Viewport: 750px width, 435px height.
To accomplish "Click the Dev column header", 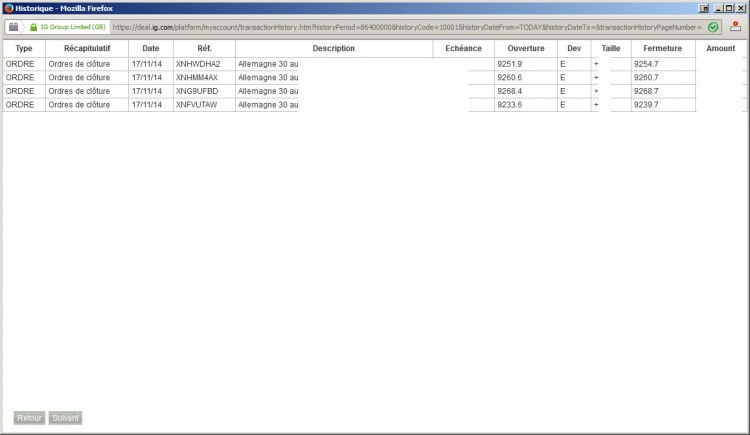I will point(574,48).
